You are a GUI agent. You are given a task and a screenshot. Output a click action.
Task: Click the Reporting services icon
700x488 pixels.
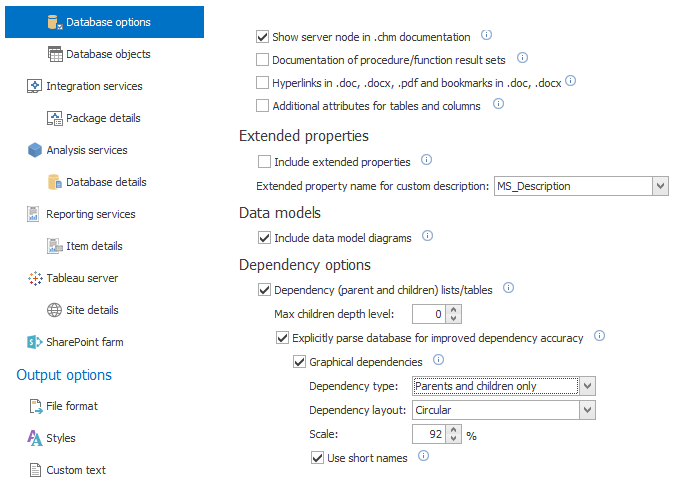(34, 214)
